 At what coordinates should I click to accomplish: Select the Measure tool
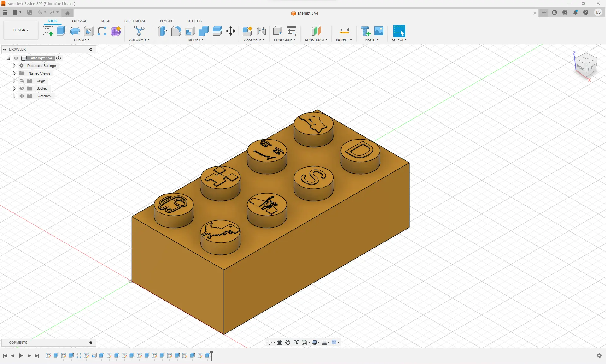[344, 31]
